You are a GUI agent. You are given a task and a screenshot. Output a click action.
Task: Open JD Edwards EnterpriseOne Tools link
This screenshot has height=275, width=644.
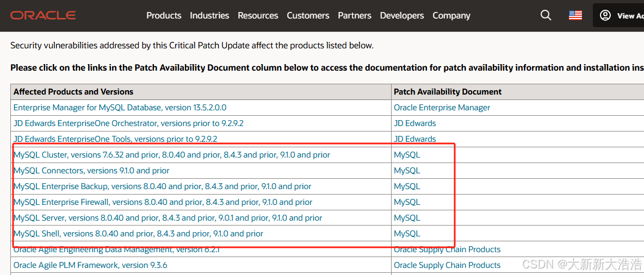click(115, 139)
